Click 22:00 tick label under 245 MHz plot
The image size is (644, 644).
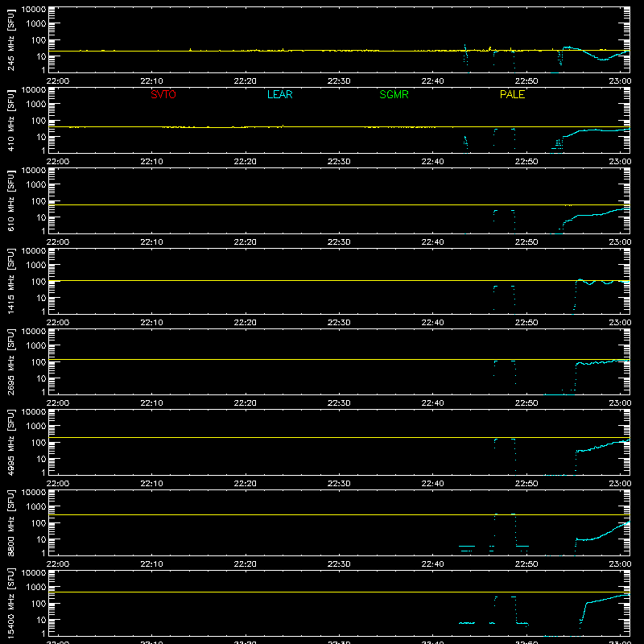pyautogui.click(x=58, y=81)
